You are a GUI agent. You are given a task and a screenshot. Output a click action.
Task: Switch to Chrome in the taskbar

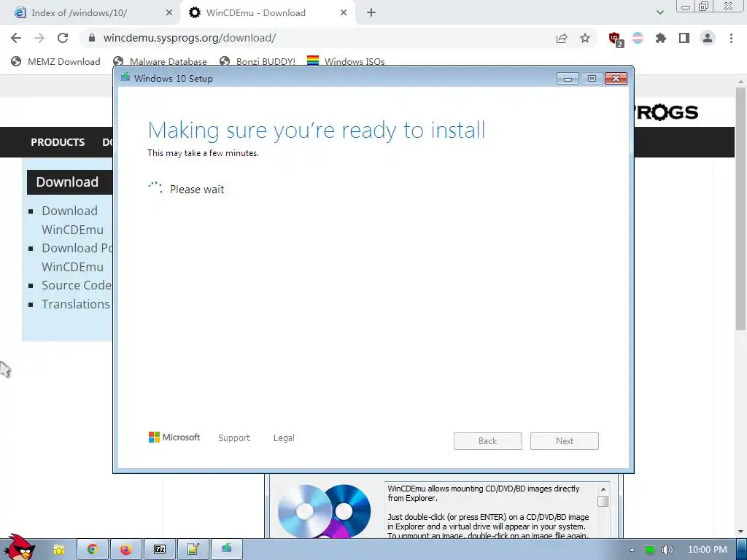point(93,550)
